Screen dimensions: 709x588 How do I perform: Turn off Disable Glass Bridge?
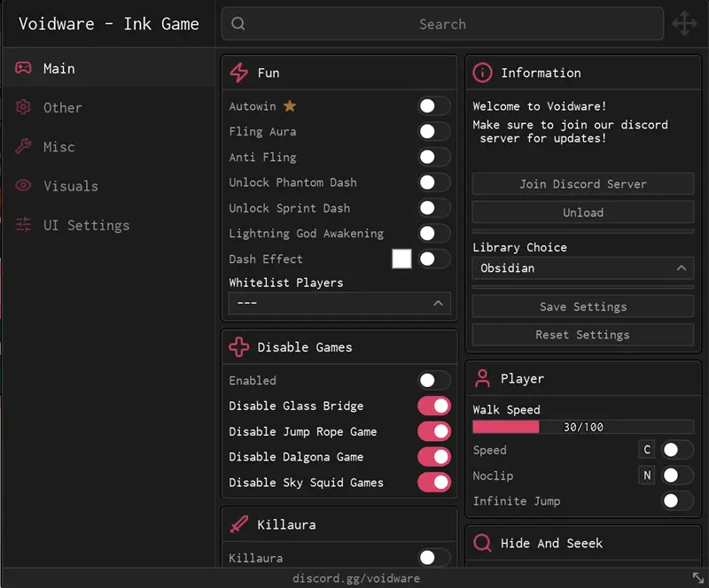[433, 406]
